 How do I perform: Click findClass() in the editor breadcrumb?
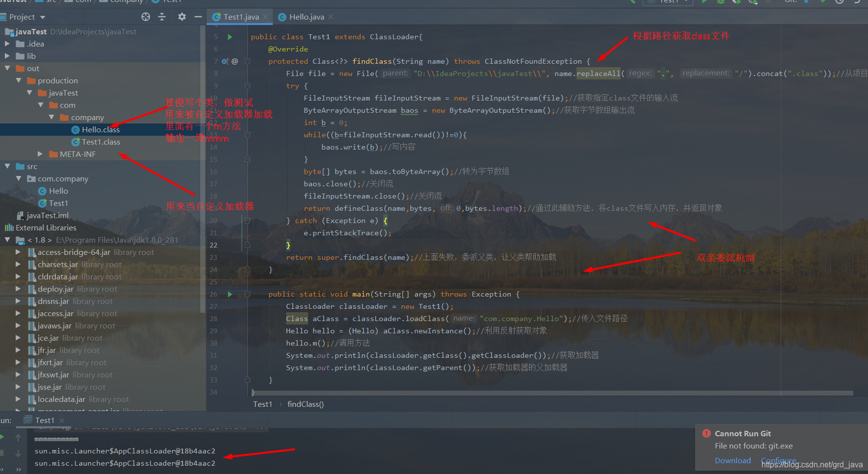306,404
